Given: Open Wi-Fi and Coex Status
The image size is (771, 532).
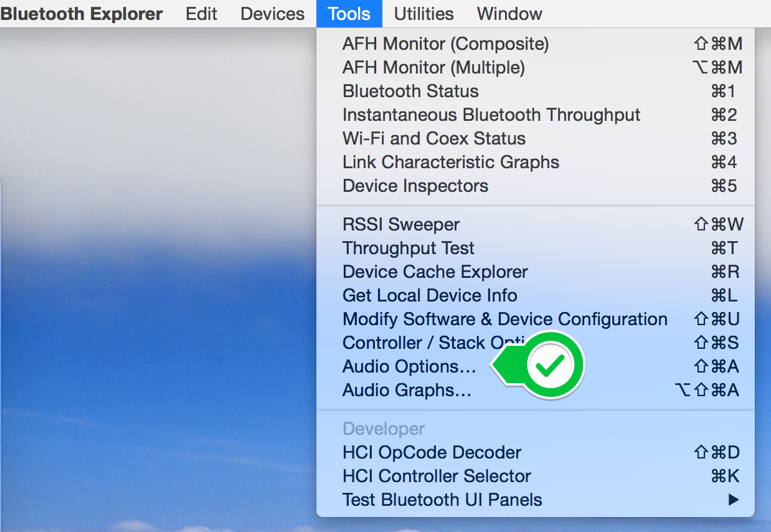Looking at the screenshot, I should point(536,138).
